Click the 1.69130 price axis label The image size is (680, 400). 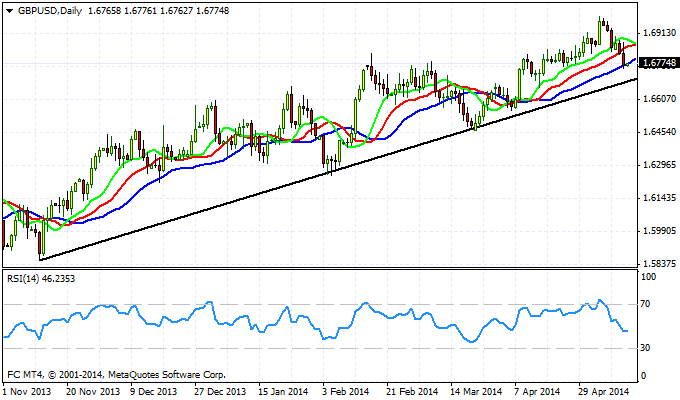(660, 33)
